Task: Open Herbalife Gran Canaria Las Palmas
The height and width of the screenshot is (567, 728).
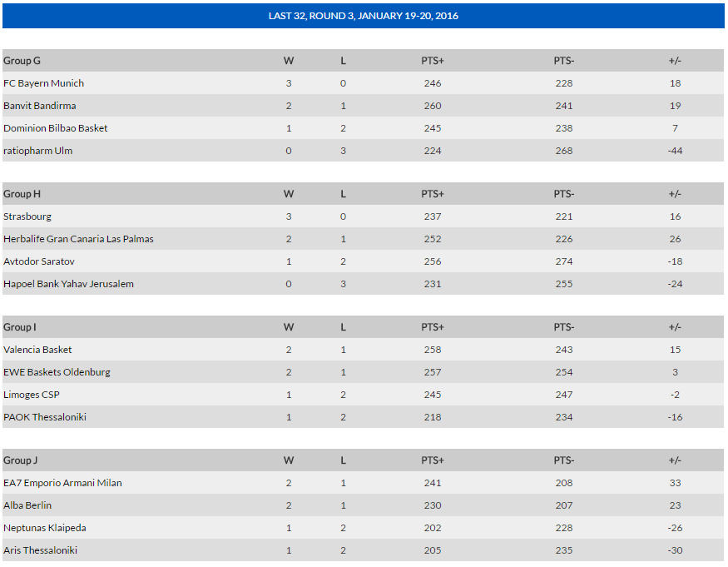Action: click(x=78, y=239)
